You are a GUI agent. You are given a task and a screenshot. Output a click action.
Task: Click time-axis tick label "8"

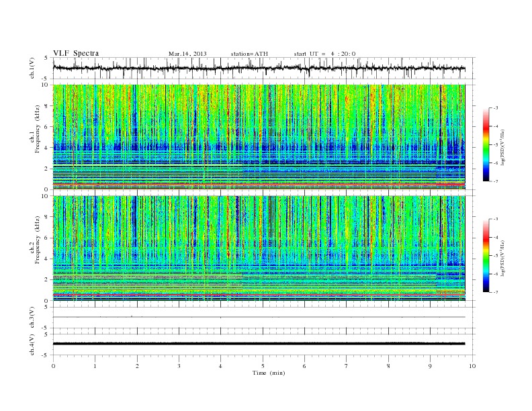coord(388,366)
